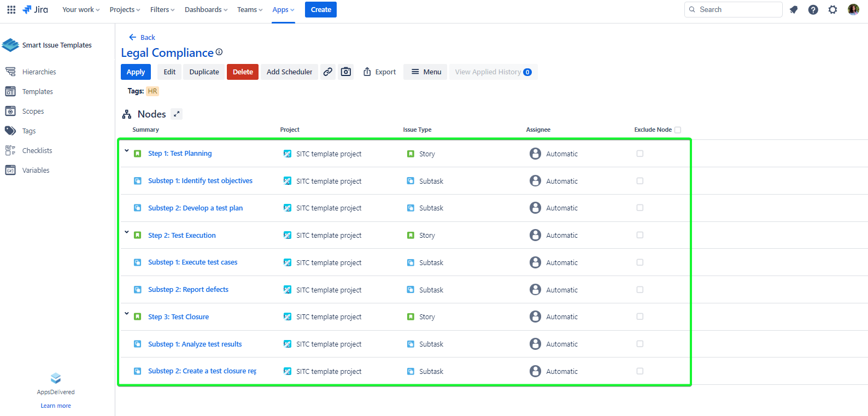Click the HR tag label
Viewport: 868px width, 416px height.
point(153,91)
